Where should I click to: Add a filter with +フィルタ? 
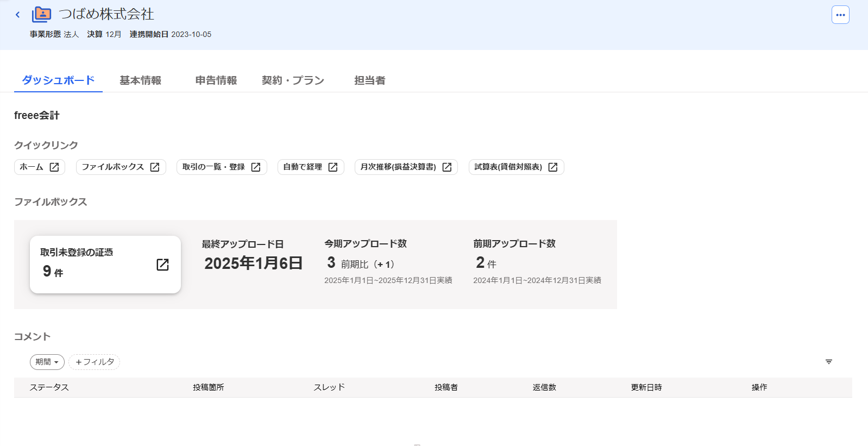[95, 362]
